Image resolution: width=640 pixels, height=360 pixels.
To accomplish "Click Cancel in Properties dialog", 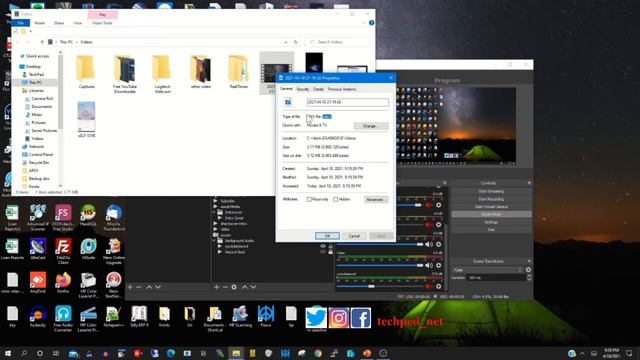I will point(354,236).
